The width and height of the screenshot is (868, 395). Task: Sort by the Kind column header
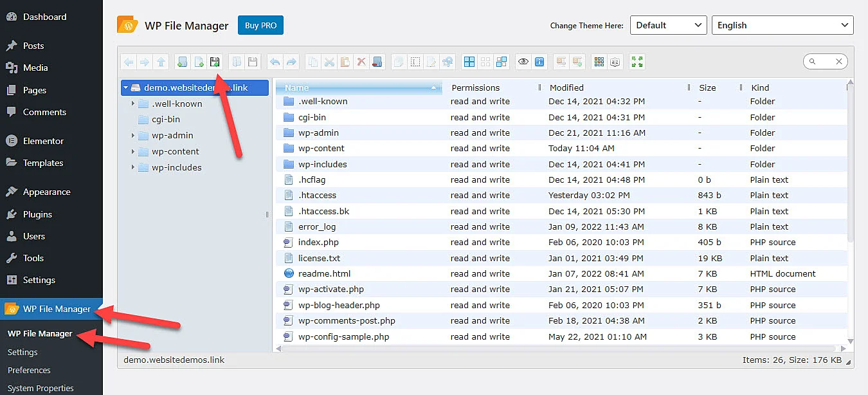pyautogui.click(x=795, y=87)
